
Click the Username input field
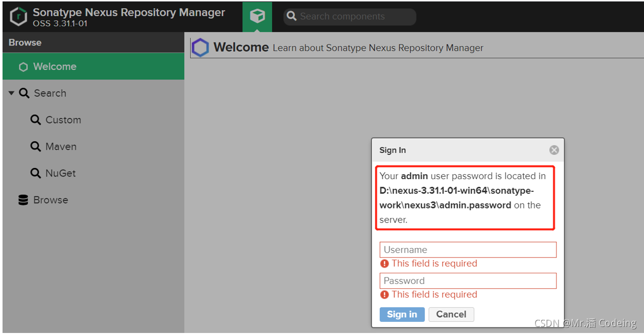(468, 249)
